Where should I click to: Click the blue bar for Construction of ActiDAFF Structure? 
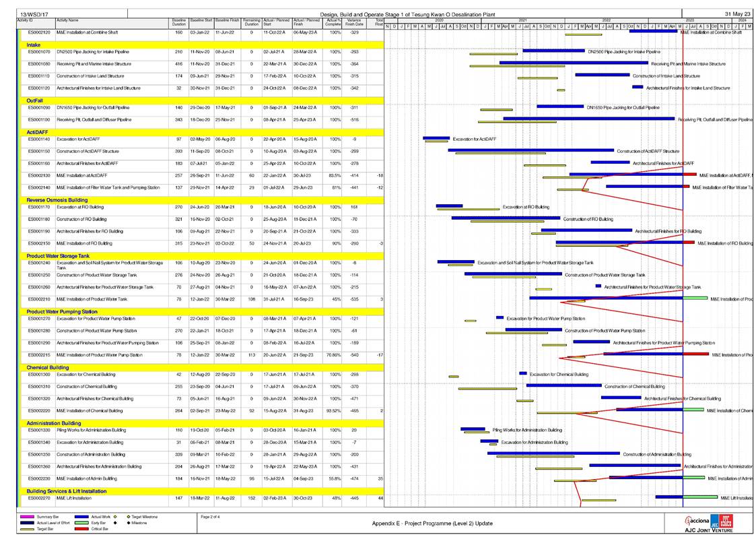point(530,150)
